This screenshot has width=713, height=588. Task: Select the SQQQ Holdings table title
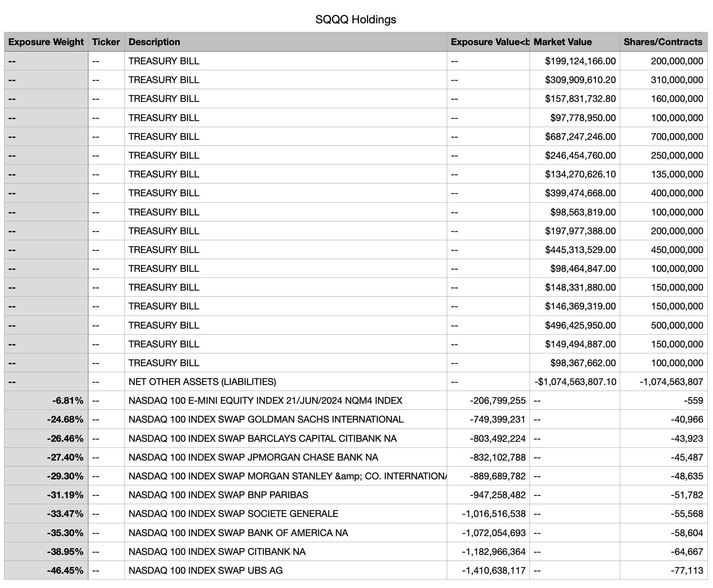[356, 20]
